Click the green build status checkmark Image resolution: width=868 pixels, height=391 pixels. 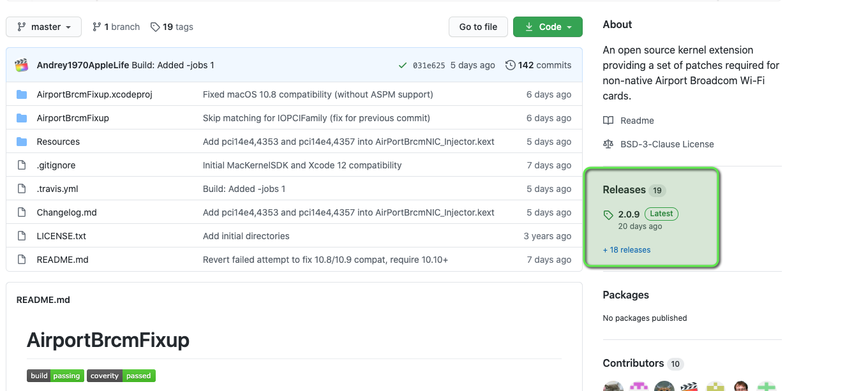point(402,65)
